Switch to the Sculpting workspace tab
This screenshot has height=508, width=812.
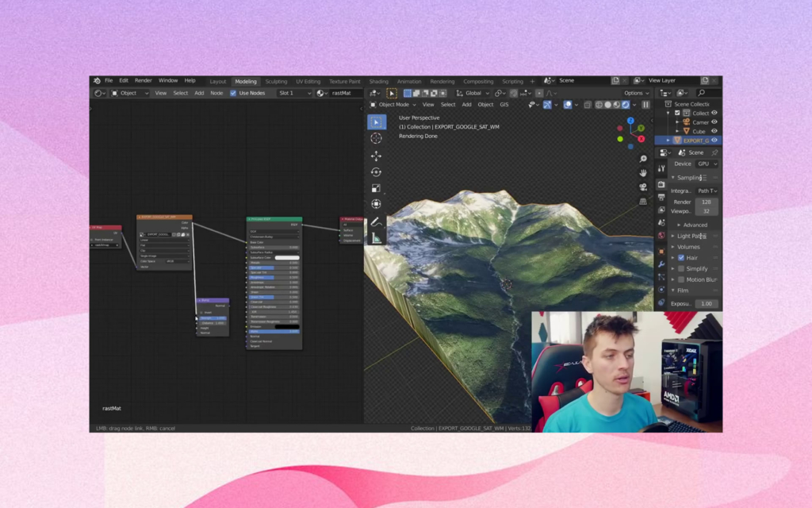tap(276, 81)
